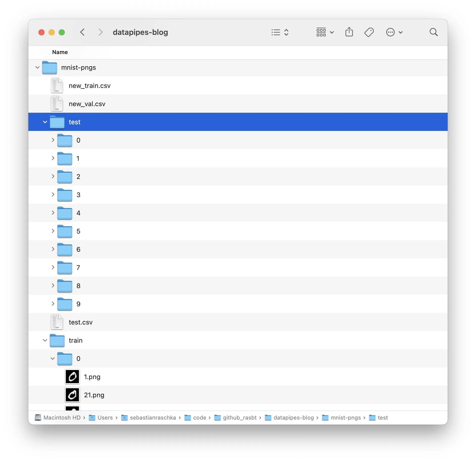Screen dimensions: 476x462
Task: Select folder icon 0 under train
Action: click(65, 359)
